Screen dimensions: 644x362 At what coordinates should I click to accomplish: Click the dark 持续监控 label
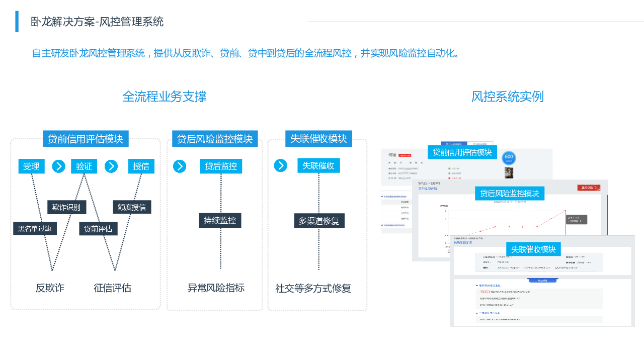220,220
